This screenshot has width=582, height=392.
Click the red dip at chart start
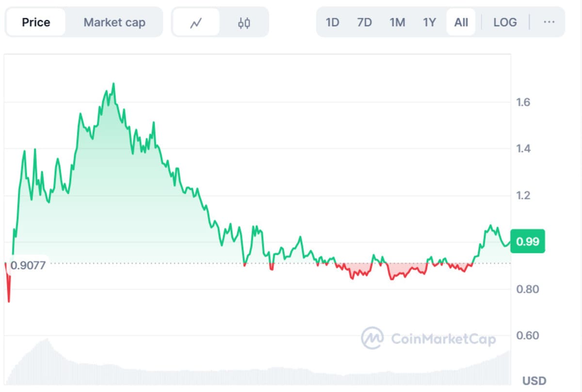click(x=9, y=300)
